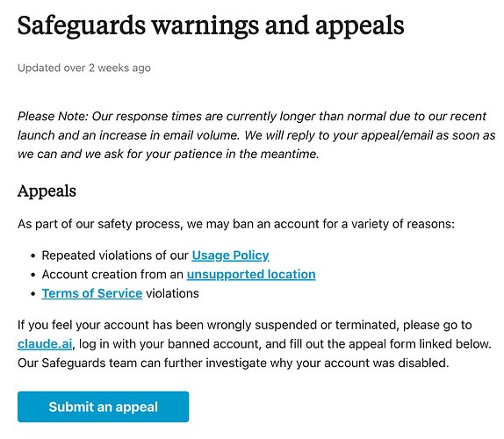Image resolution: width=504 pixels, height=439 pixels.
Task: Visit the claude.ai link
Action: [45, 344]
